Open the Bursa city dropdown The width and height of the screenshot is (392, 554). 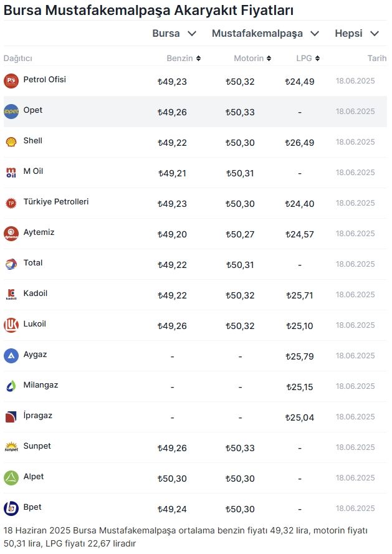[x=173, y=34]
